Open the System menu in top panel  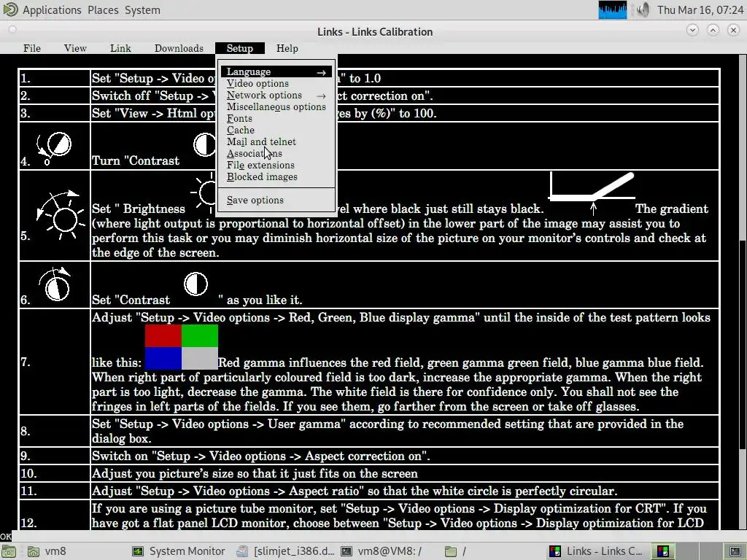[142, 10]
